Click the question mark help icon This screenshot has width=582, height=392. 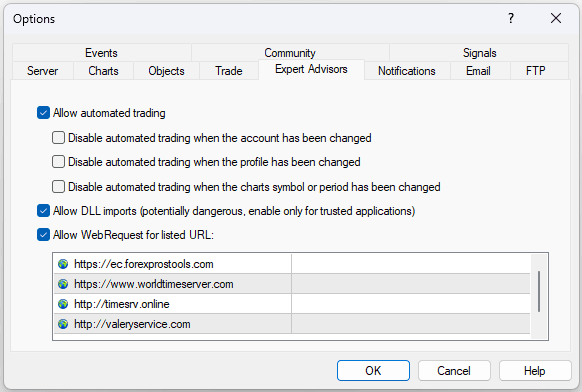pos(511,18)
